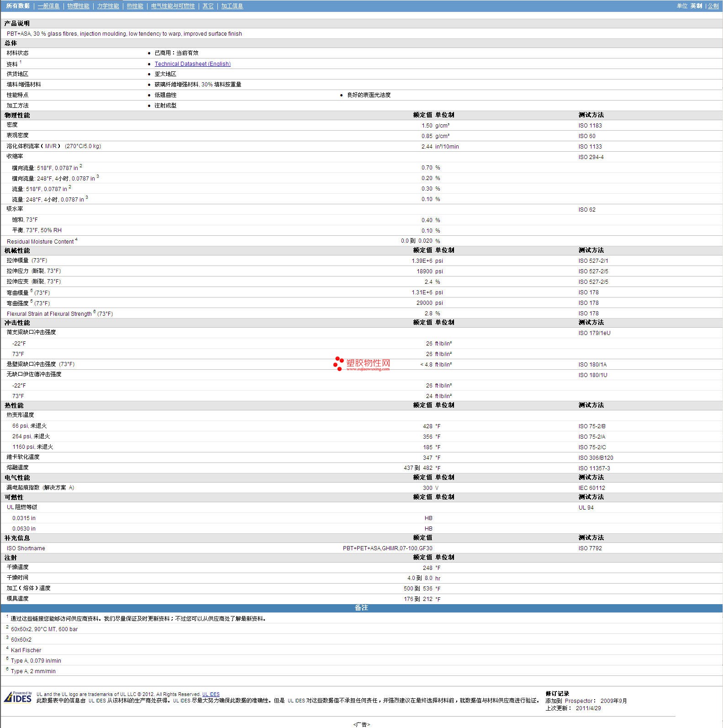The width and height of the screenshot is (723, 728).
Task: Follow the UL IDES footer link
Action: 211,694
